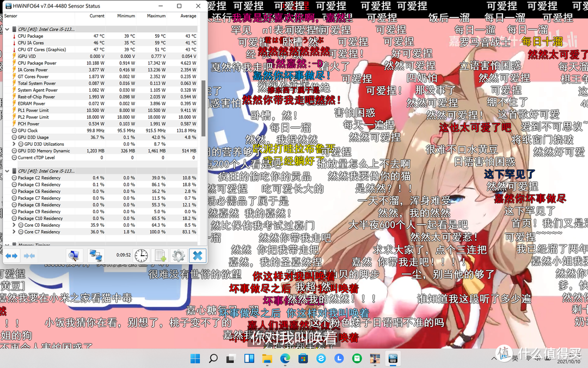Image resolution: width=588 pixels, height=368 pixels.
Task: Open Microsoft Edge from the taskbar
Action: [x=285, y=359]
